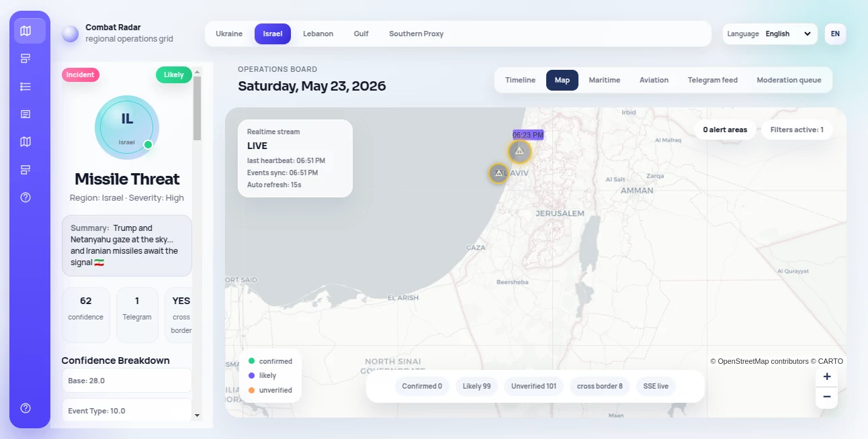Click the YES cross border stat card

(x=179, y=315)
